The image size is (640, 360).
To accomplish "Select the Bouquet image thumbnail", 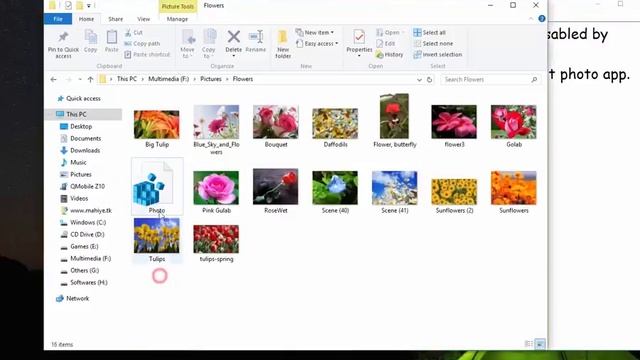I will coord(276,122).
